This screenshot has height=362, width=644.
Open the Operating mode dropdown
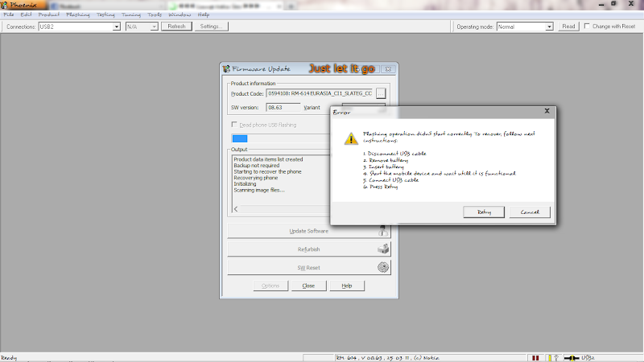tap(550, 27)
